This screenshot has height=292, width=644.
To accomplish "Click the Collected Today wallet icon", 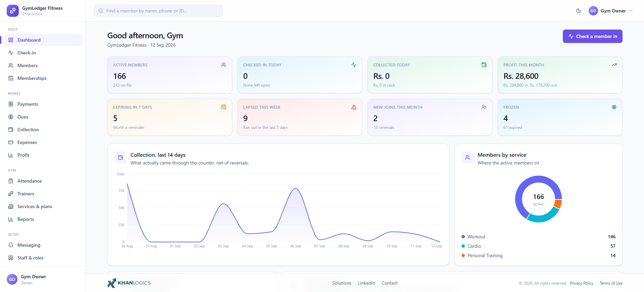I will [x=484, y=65].
